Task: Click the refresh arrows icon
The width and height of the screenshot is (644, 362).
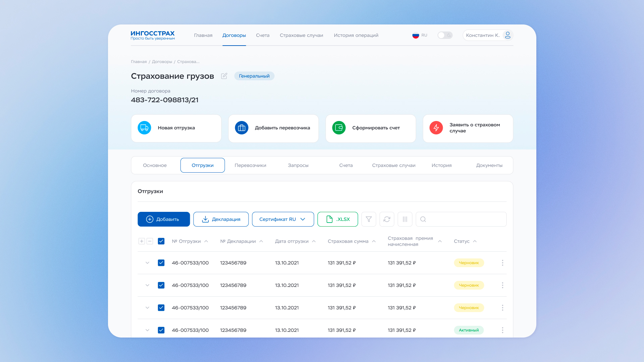Action: coord(387,219)
